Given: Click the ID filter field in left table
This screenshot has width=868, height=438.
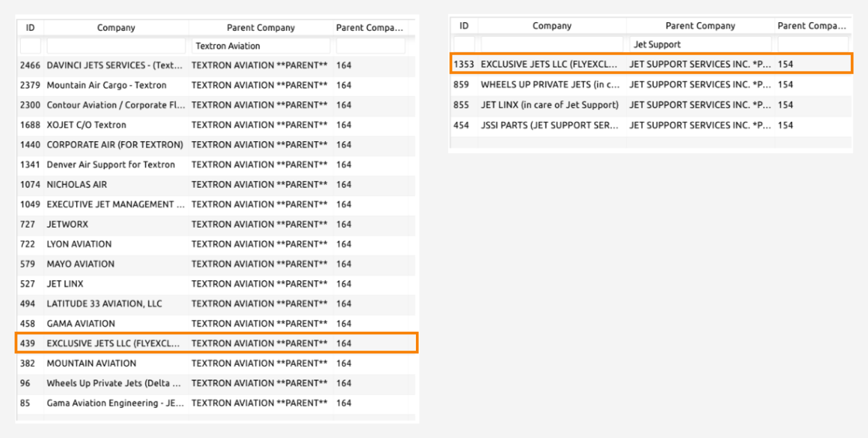Looking at the screenshot, I should point(30,46).
